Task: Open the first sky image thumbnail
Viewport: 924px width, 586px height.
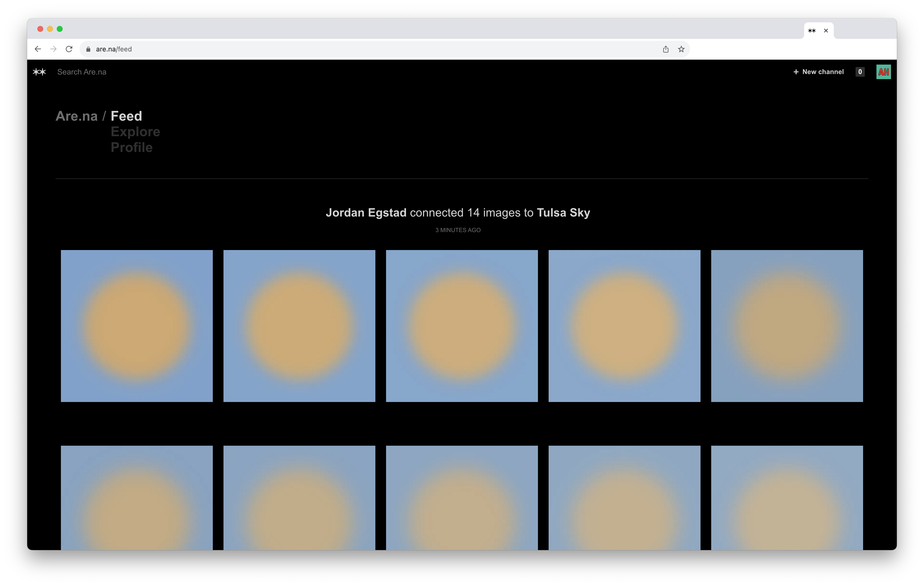Action: 137,326
